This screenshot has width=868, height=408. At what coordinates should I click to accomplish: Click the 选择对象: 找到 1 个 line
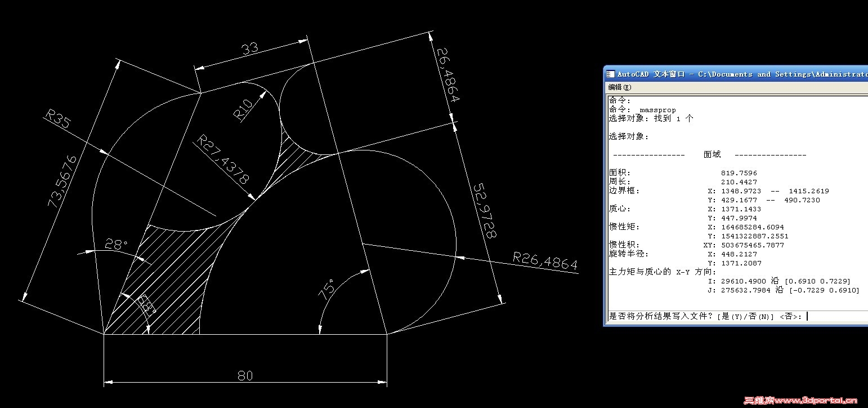(x=651, y=119)
